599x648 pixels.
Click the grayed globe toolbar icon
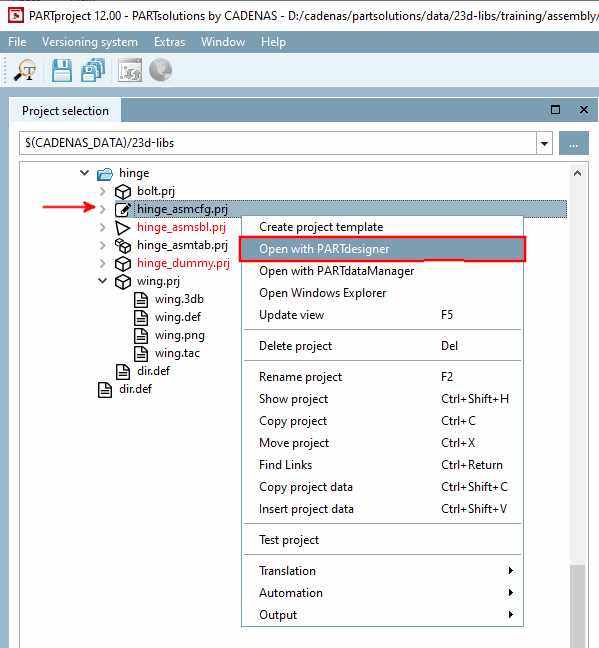160,70
